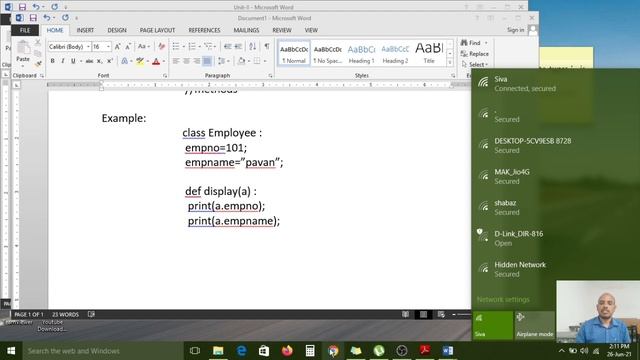
Task: Apply Text Effects glowing A icon
Action: (x=124, y=61)
